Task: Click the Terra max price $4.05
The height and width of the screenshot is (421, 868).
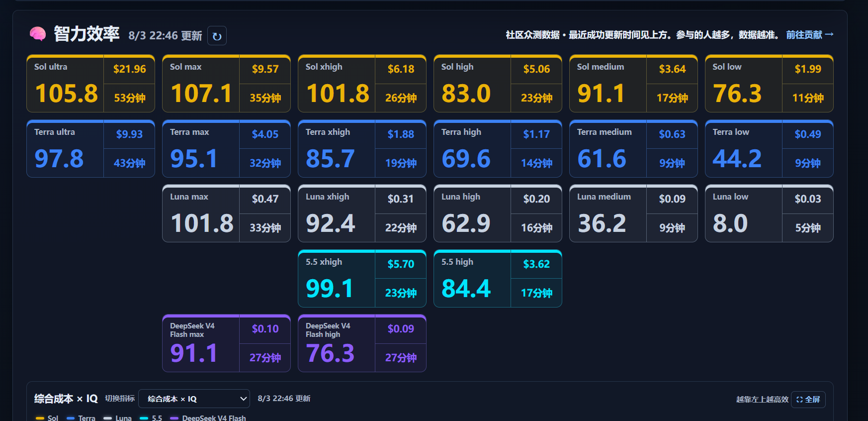Action: (x=265, y=134)
